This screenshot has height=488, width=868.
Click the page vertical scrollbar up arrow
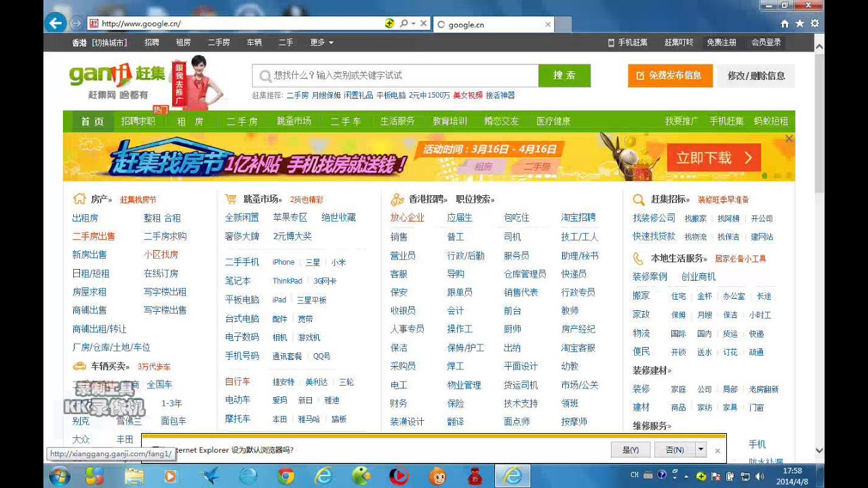(819, 47)
